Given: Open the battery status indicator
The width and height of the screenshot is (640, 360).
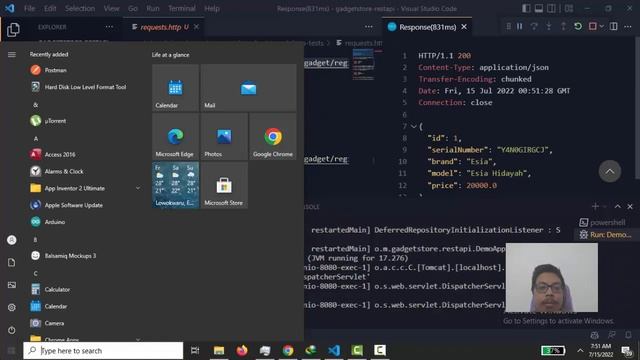Looking at the screenshot, I should tap(553, 351).
